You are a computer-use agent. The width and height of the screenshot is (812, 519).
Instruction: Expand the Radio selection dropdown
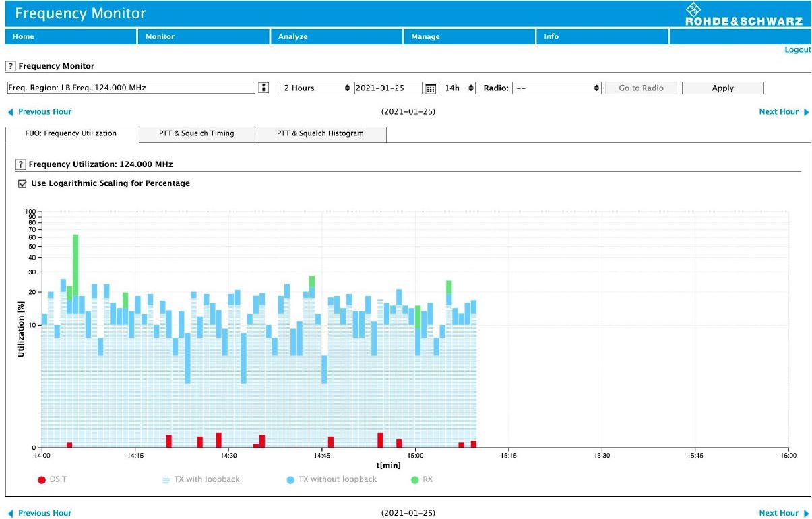coord(557,88)
